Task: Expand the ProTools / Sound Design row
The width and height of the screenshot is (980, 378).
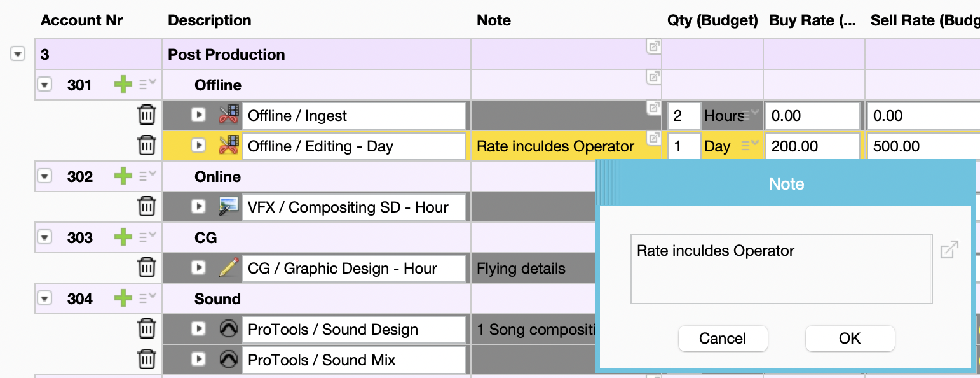Action: click(x=199, y=329)
